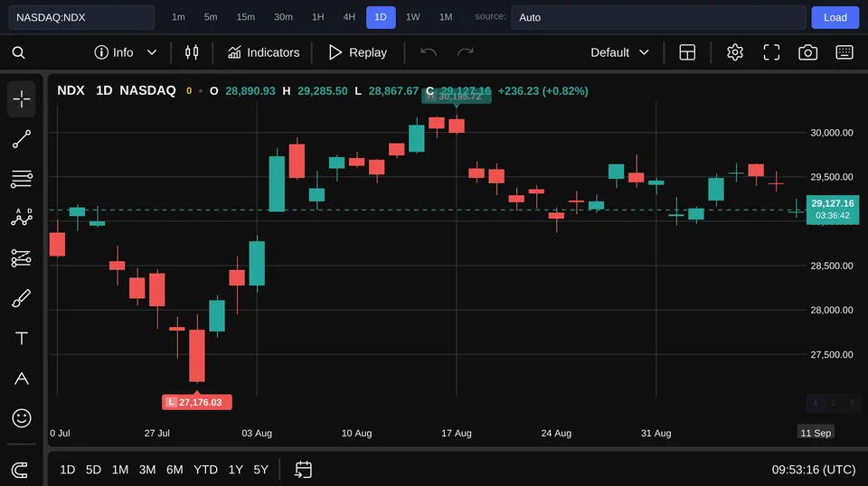Switch to the 1m timeframe
This screenshot has height=486, width=868.
point(178,17)
